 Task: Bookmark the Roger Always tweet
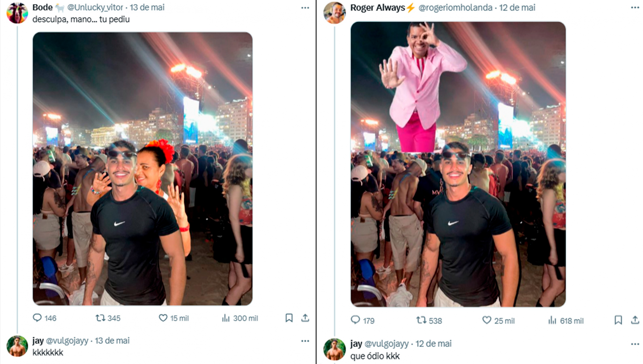618,320
